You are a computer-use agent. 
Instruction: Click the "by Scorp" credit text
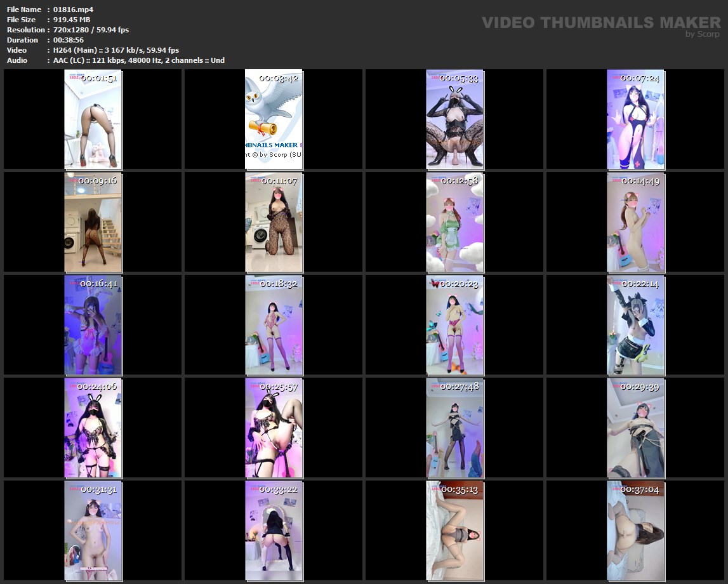702,34
